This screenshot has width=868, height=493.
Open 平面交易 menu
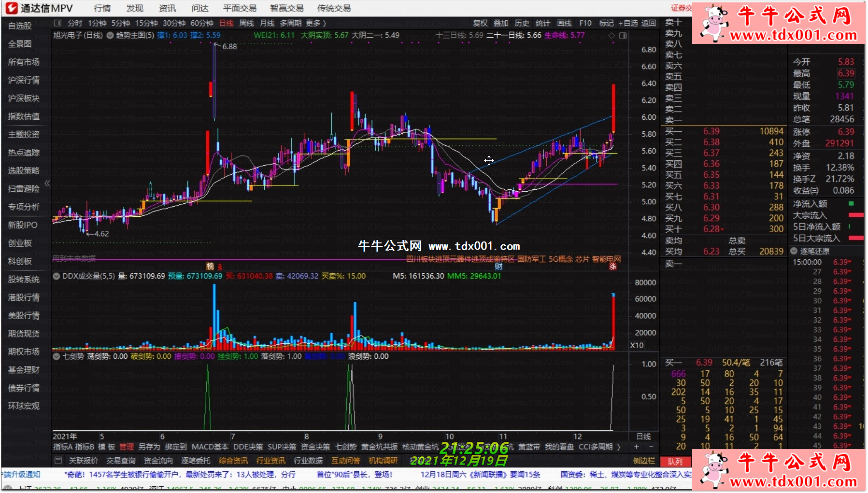coord(240,8)
